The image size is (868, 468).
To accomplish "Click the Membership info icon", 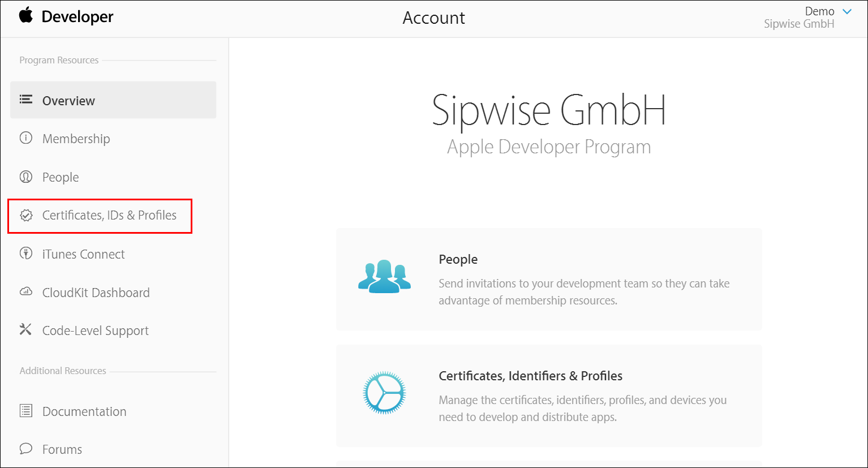I will [26, 138].
